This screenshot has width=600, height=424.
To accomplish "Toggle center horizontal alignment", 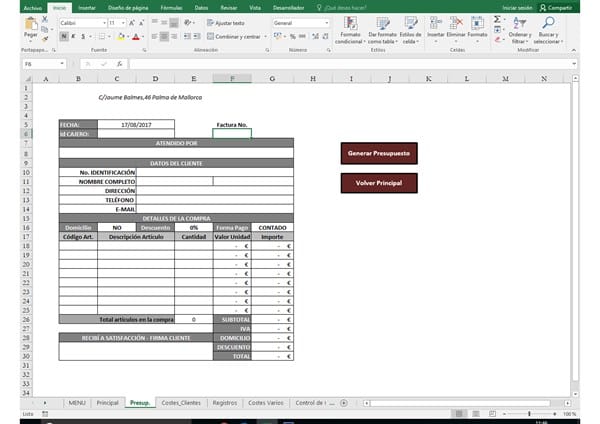I will coord(164,36).
